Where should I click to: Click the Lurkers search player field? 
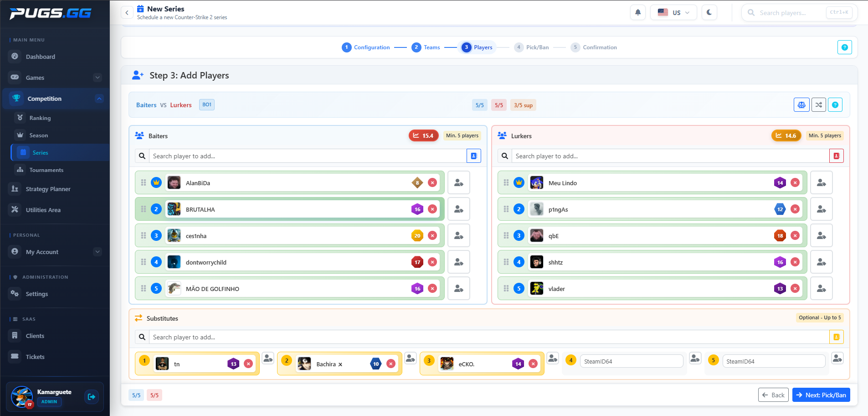click(670, 156)
